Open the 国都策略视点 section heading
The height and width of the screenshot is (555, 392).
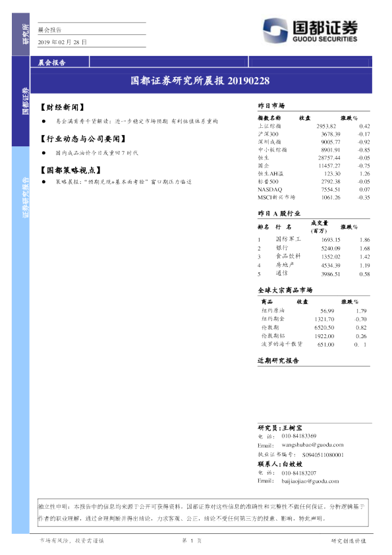[x=70, y=170]
